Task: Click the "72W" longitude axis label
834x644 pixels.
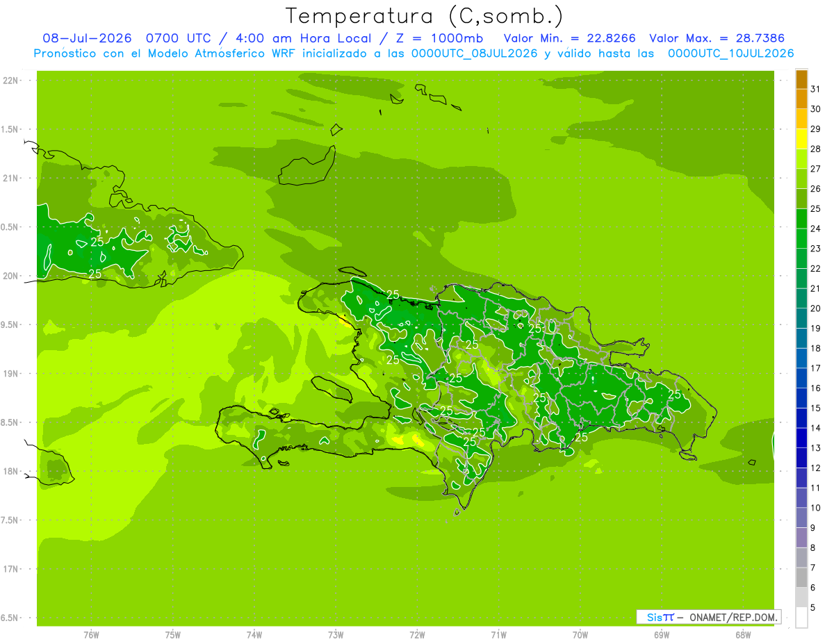Action: 417,634
